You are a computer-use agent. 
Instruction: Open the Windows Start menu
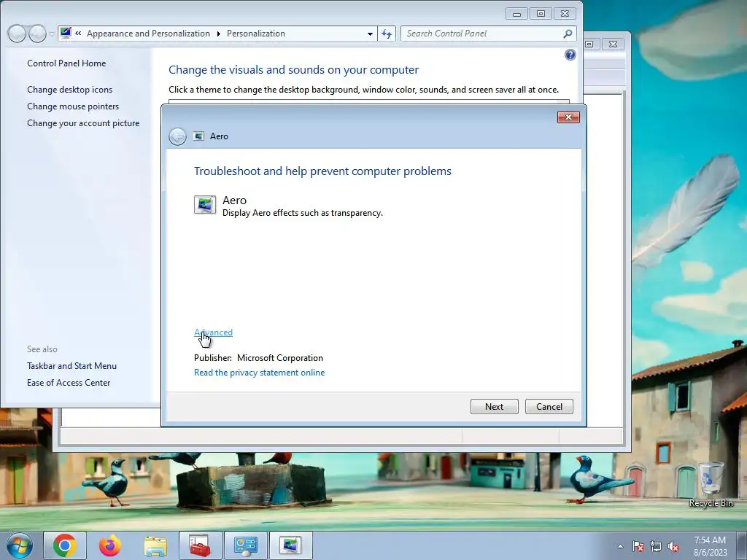19,545
